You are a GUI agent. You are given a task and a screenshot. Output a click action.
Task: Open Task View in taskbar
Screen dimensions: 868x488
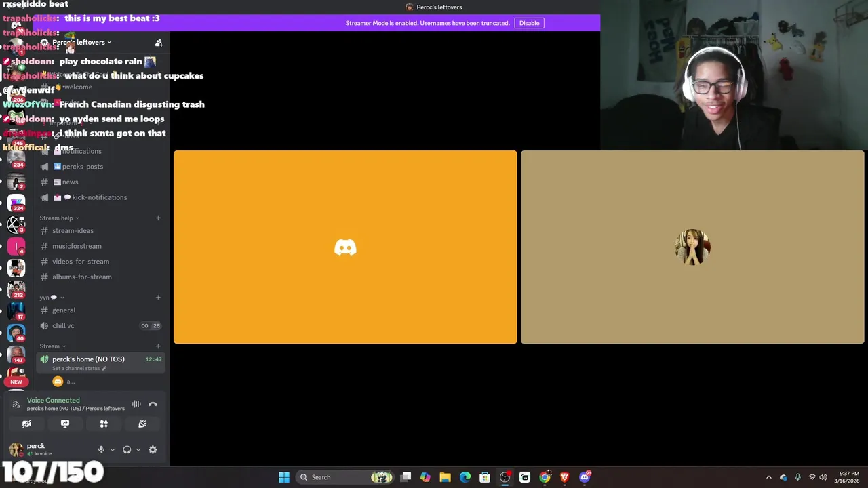(x=406, y=477)
